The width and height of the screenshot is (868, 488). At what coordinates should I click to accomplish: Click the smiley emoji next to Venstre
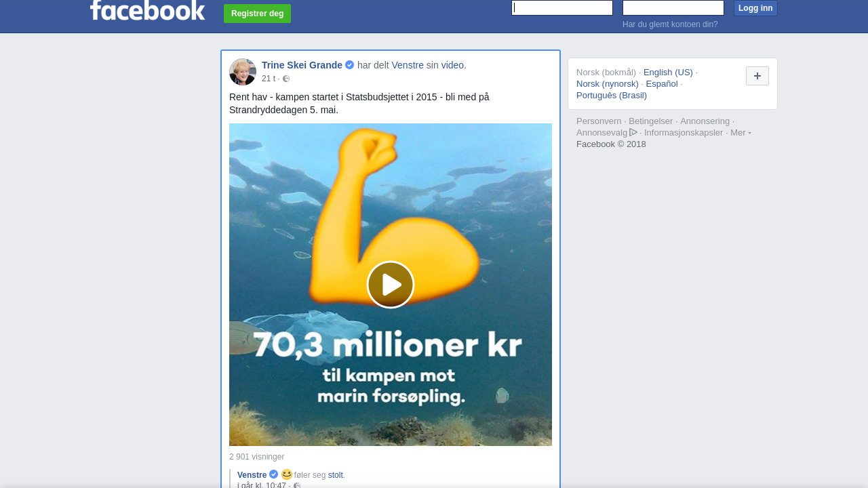(287, 474)
